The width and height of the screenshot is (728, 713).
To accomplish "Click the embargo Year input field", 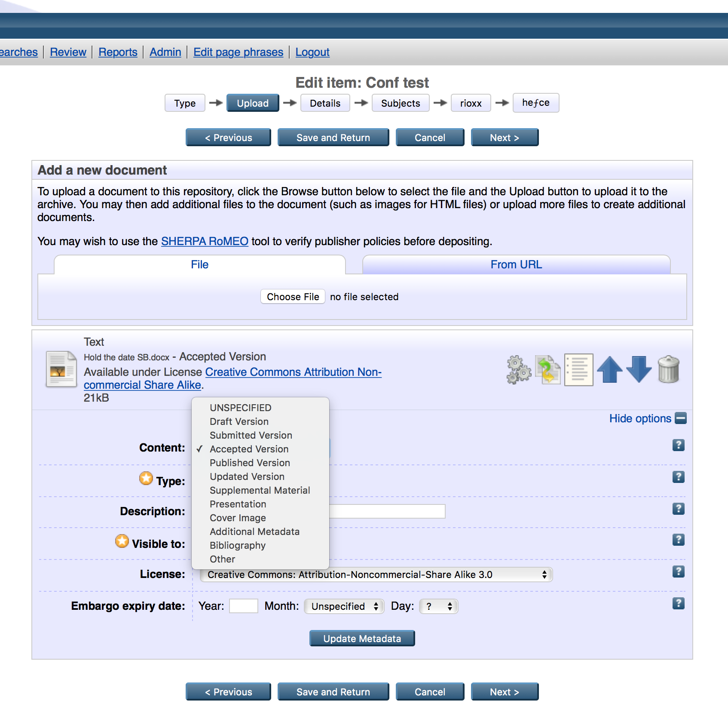I will pyautogui.click(x=243, y=606).
